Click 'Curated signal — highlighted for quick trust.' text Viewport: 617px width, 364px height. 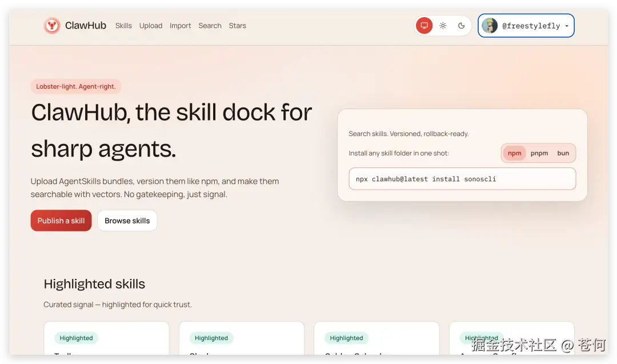118,305
